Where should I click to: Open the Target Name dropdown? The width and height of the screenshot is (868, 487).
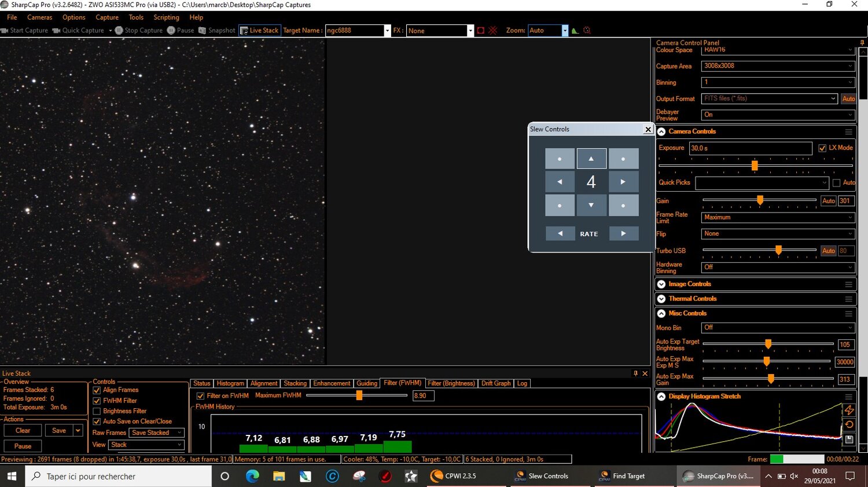pos(387,31)
